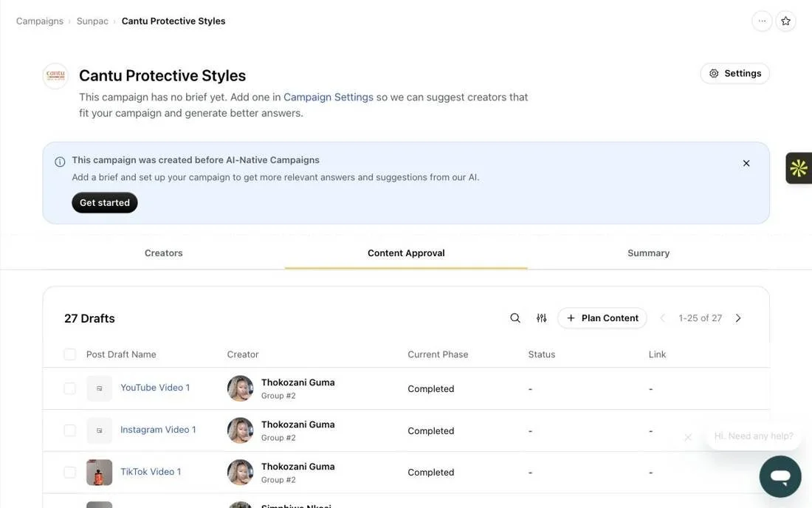Open TikTok Video 1 draft link

pos(151,472)
